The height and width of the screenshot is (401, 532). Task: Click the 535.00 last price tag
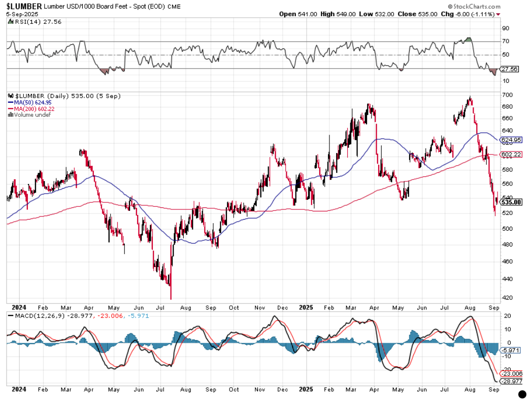pos(510,202)
